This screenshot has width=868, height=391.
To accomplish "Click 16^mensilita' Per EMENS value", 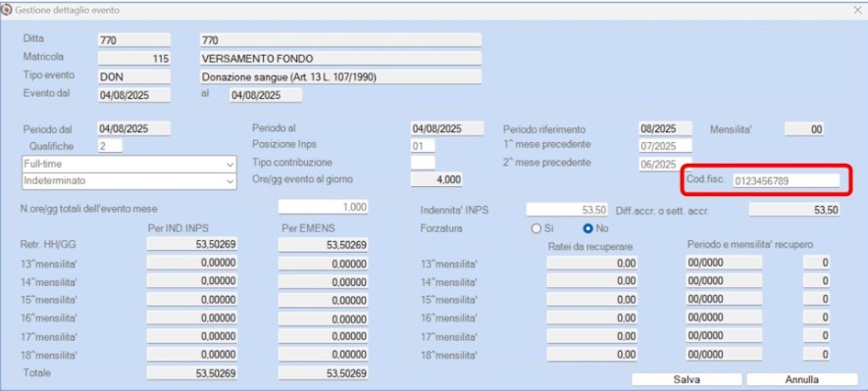I will click(x=324, y=318).
